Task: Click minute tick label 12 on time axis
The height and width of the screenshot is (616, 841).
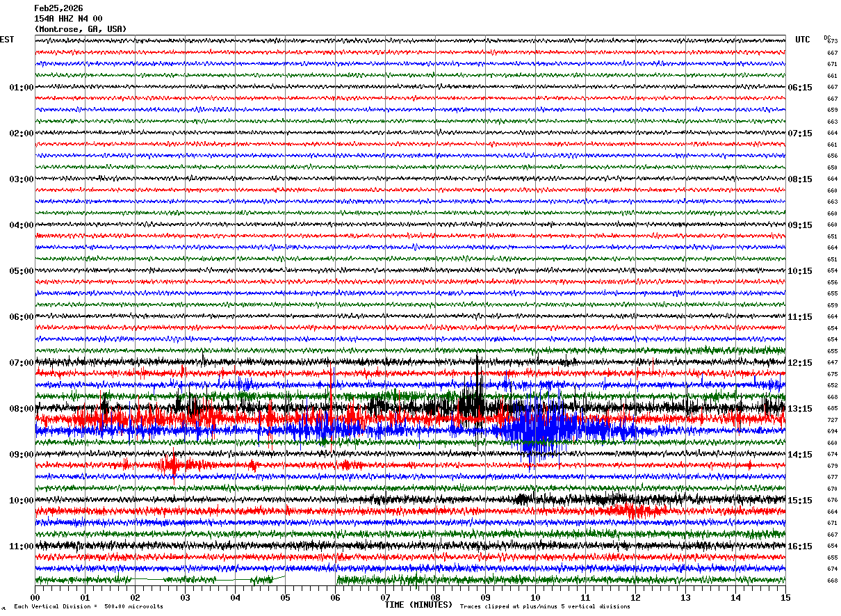Action: pos(635,597)
